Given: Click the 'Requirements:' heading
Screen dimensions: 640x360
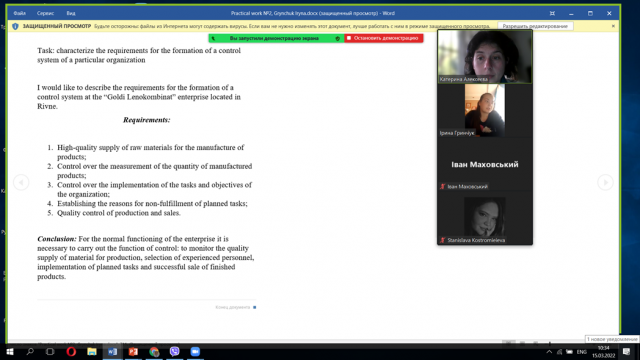Looking at the screenshot, I should tap(147, 120).
